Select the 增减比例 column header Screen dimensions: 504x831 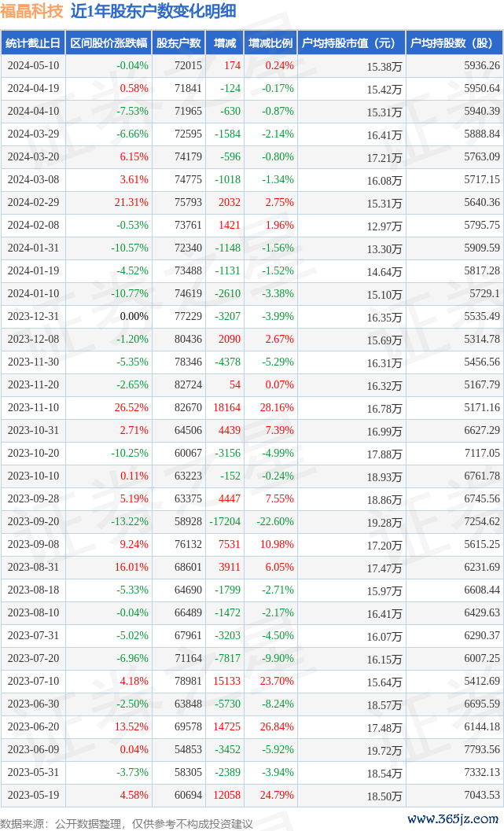tap(270, 43)
